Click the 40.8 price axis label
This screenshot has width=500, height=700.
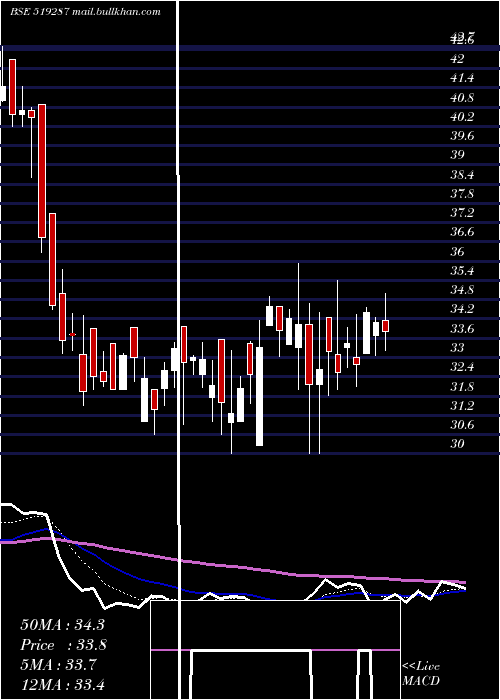(x=462, y=97)
